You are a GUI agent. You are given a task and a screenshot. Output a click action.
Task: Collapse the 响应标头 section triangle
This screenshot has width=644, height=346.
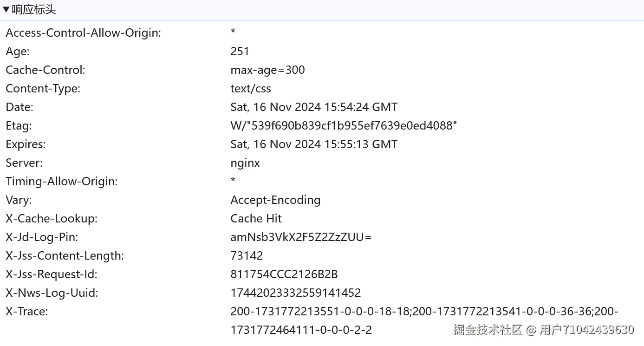(6, 10)
